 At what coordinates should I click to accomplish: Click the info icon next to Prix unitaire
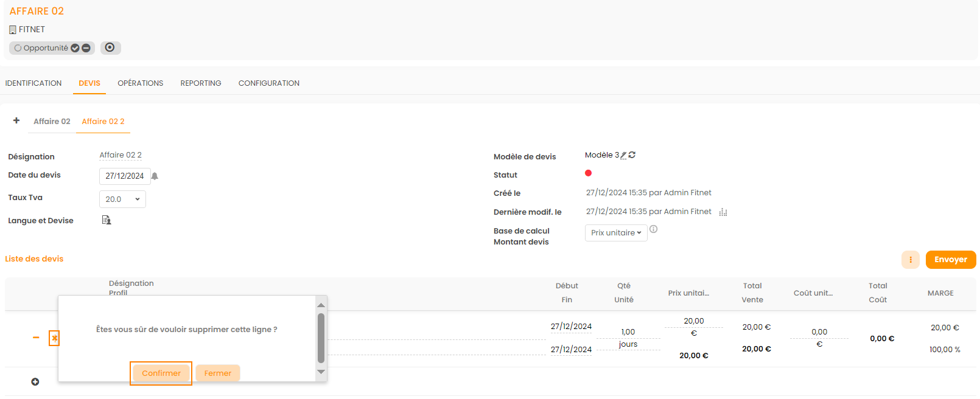(654, 229)
